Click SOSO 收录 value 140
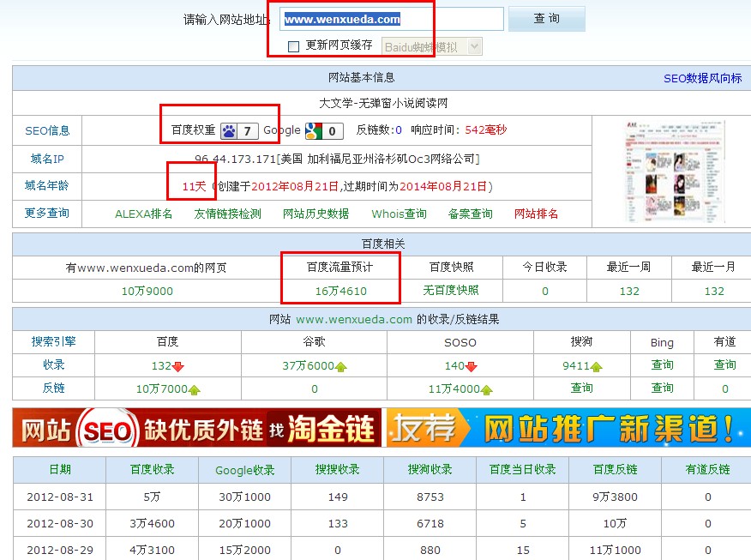 [454, 366]
